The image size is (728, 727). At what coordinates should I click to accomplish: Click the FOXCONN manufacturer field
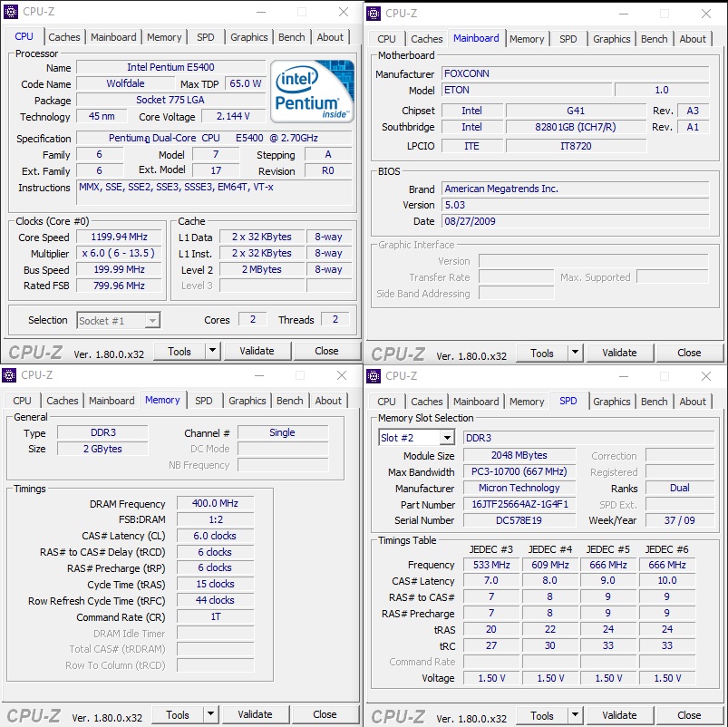[x=576, y=73]
